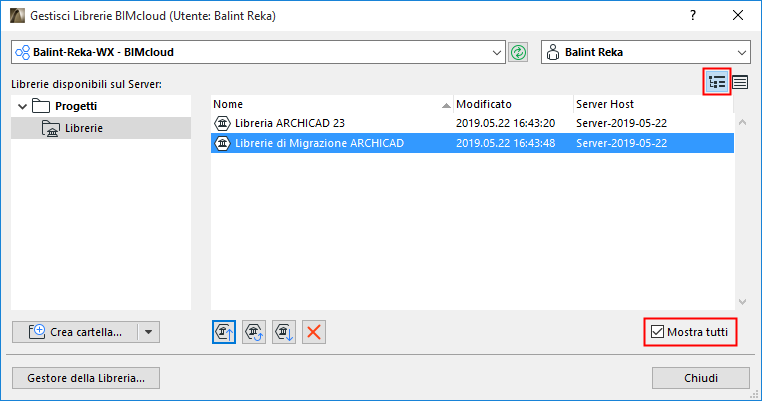Click the date 2019.05.22 16:43:48
This screenshot has width=762, height=401.
(x=505, y=143)
